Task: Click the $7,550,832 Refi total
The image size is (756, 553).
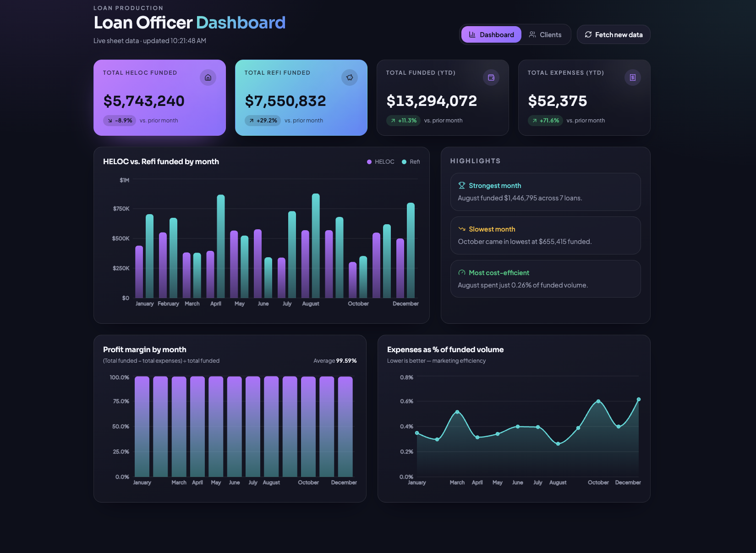Action: [x=285, y=101]
